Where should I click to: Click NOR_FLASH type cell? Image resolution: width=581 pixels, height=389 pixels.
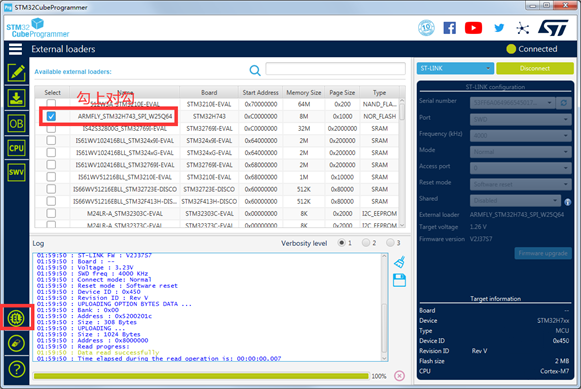point(379,116)
